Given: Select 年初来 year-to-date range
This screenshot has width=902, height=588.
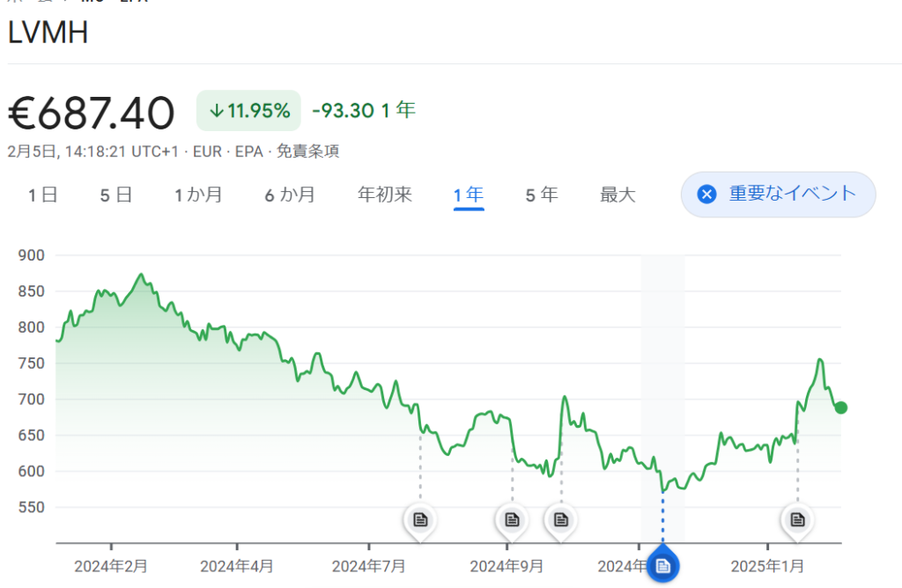Looking at the screenshot, I should (x=385, y=195).
